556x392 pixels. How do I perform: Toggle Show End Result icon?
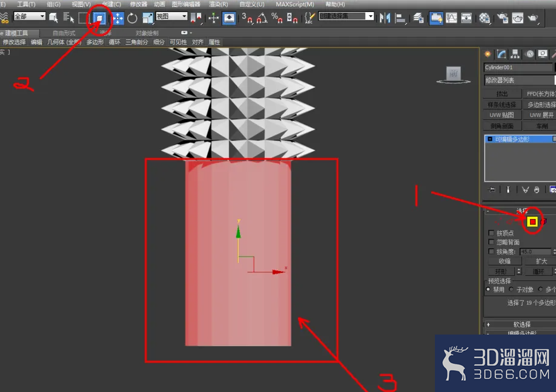[x=508, y=189]
